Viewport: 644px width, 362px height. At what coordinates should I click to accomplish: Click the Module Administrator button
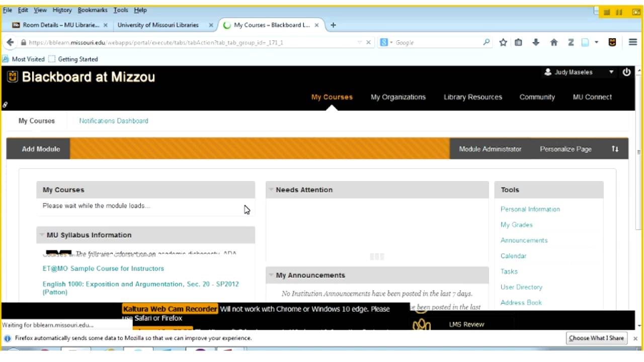[490, 149]
